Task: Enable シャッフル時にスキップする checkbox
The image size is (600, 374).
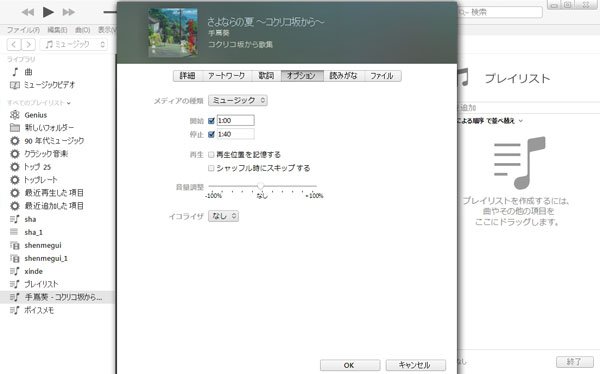Action: point(211,168)
